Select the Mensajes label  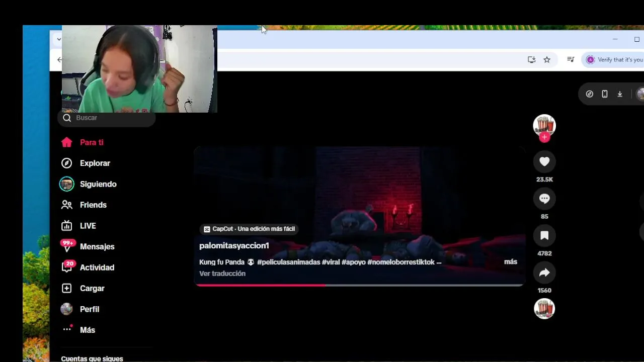click(97, 246)
